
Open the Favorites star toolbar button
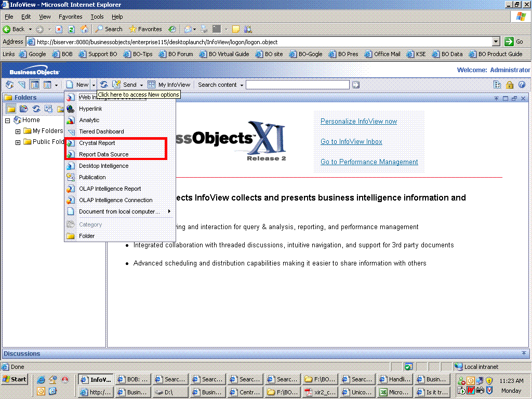[x=145, y=29]
